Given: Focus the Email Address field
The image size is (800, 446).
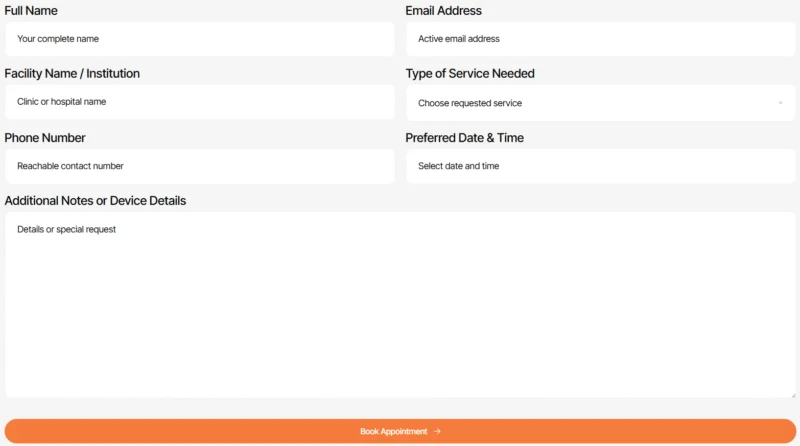Looking at the screenshot, I should (x=601, y=39).
